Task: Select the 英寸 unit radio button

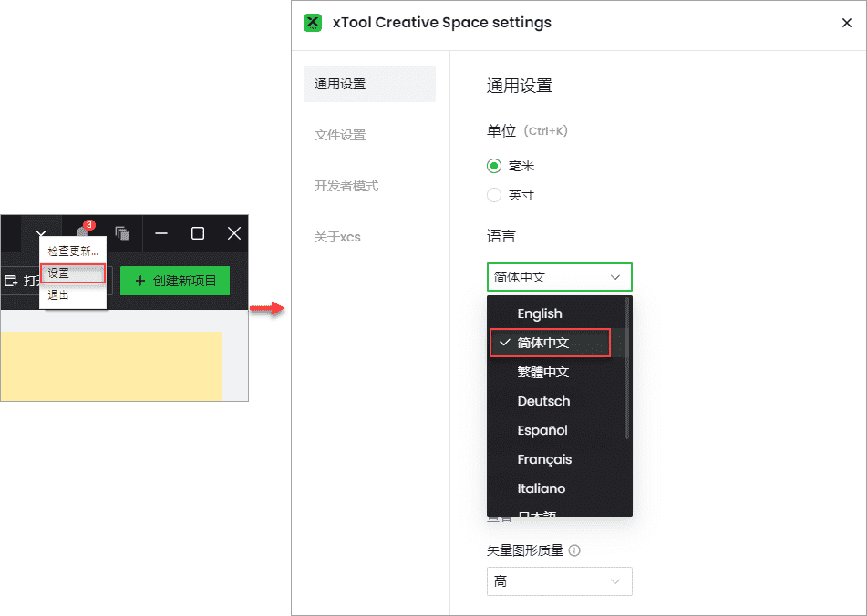Action: [494, 195]
